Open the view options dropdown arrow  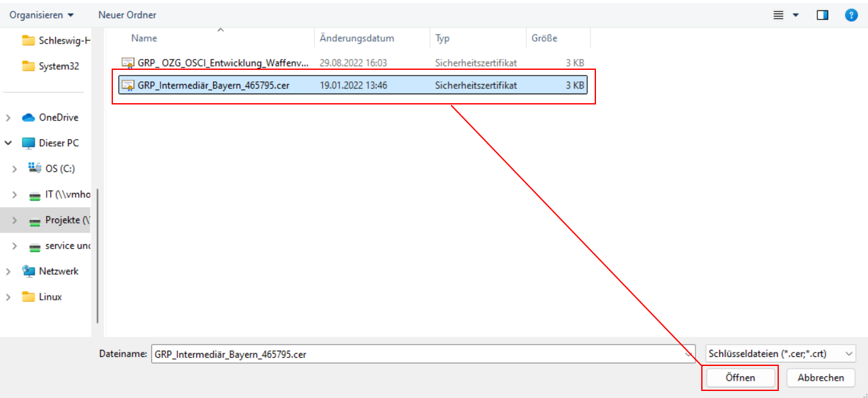pyautogui.click(x=796, y=15)
